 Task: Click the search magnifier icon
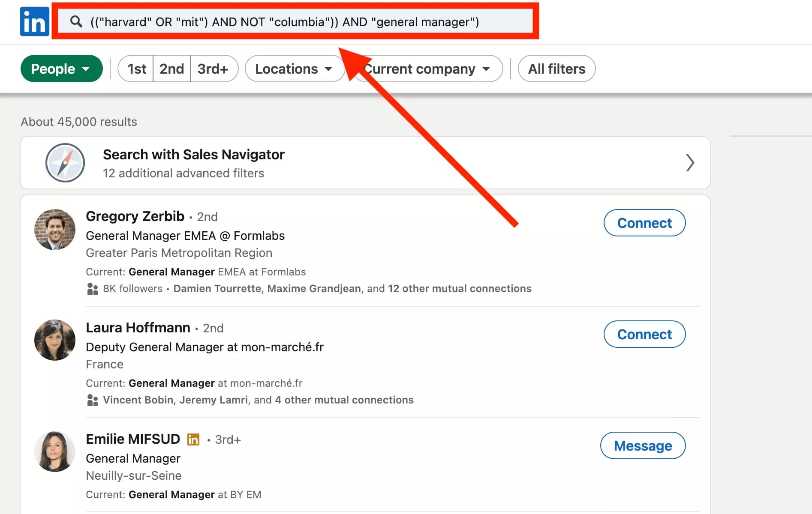[x=76, y=22]
